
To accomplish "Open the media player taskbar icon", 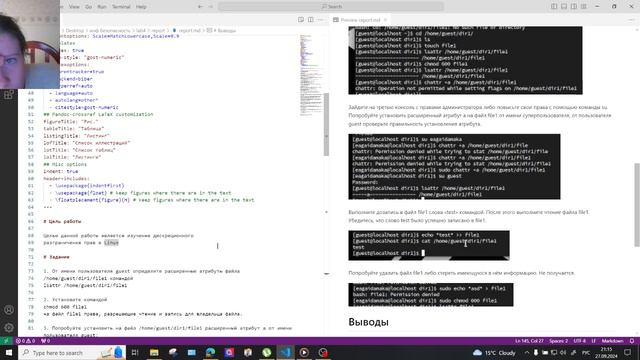I will coord(304,352).
